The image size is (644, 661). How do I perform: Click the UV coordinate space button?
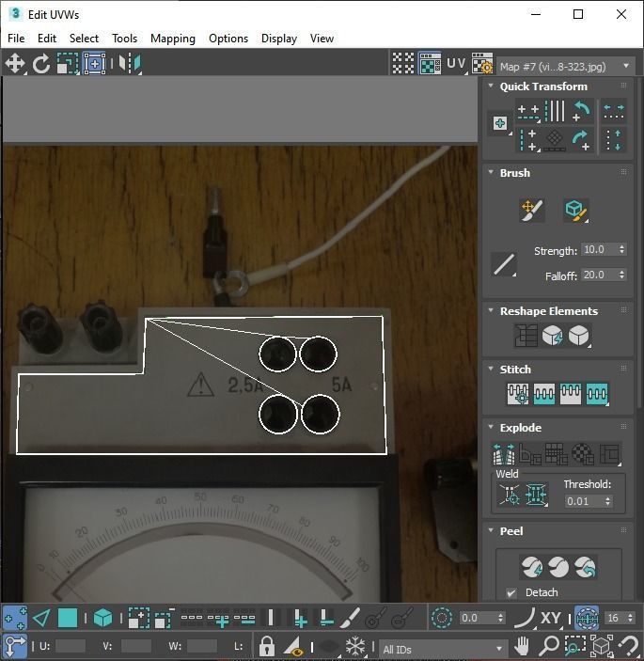coord(456,64)
